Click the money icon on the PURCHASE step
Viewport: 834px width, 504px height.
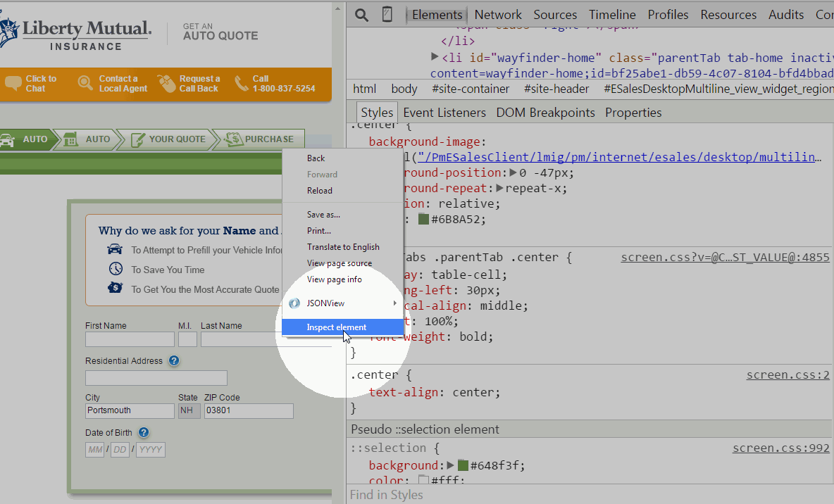pos(233,139)
